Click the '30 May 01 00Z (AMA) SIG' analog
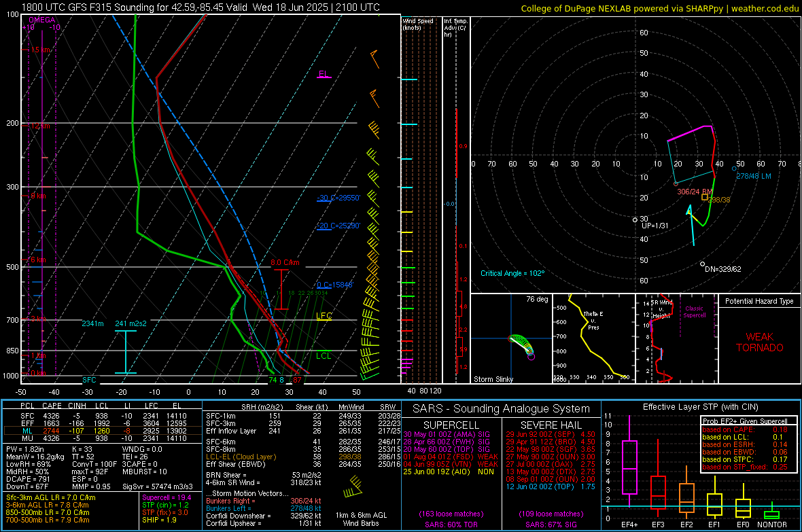Image resolution: width=802 pixels, height=532 pixels. 446,434
